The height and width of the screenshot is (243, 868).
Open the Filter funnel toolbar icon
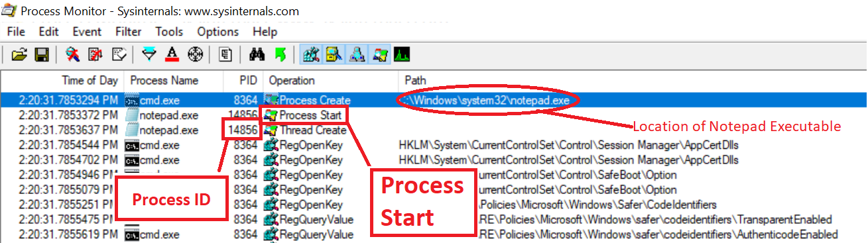tap(149, 54)
